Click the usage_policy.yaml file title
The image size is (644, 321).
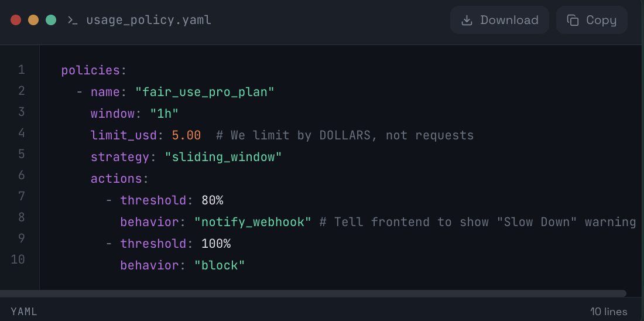coord(149,20)
